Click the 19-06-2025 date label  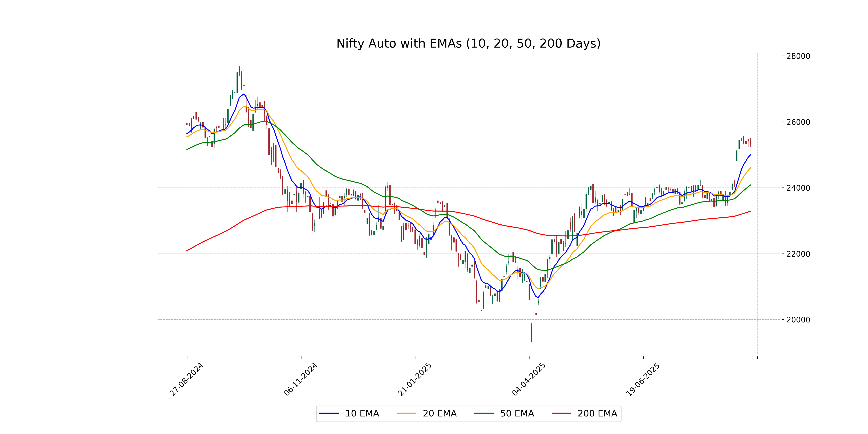[643, 379]
